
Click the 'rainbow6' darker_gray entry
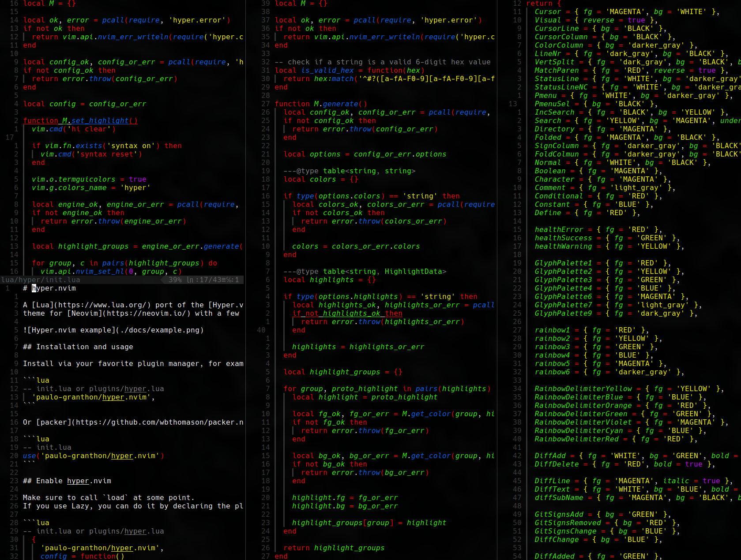[609, 372]
